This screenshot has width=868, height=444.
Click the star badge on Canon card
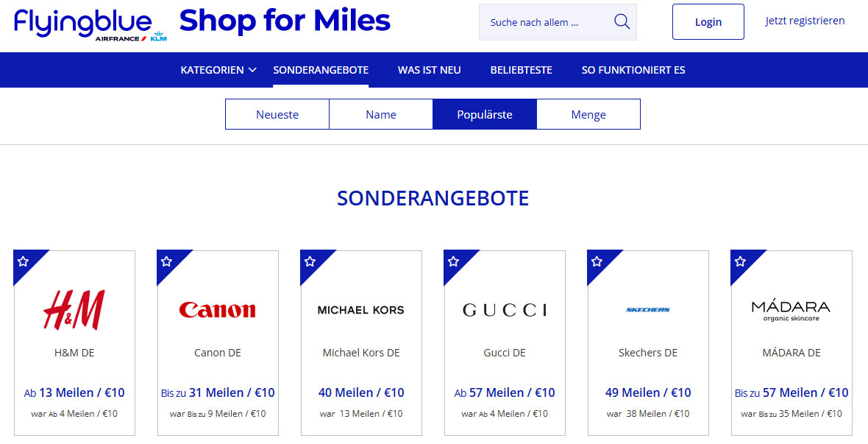166,261
